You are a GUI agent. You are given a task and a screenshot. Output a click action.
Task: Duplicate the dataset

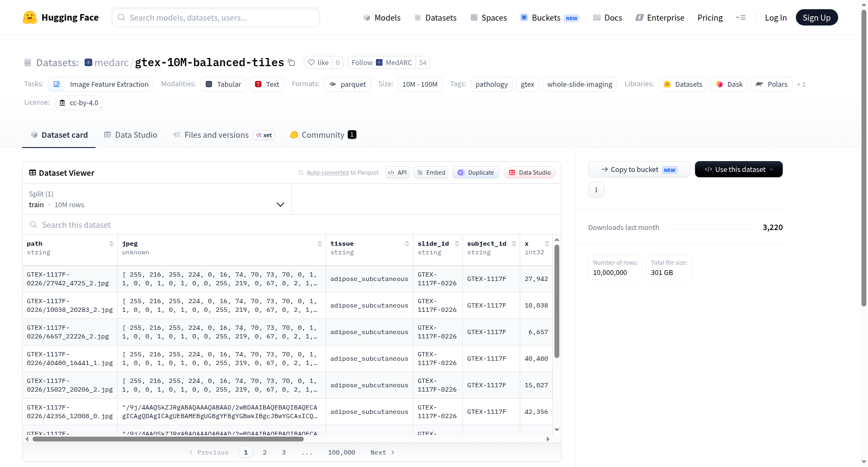pyautogui.click(x=476, y=172)
